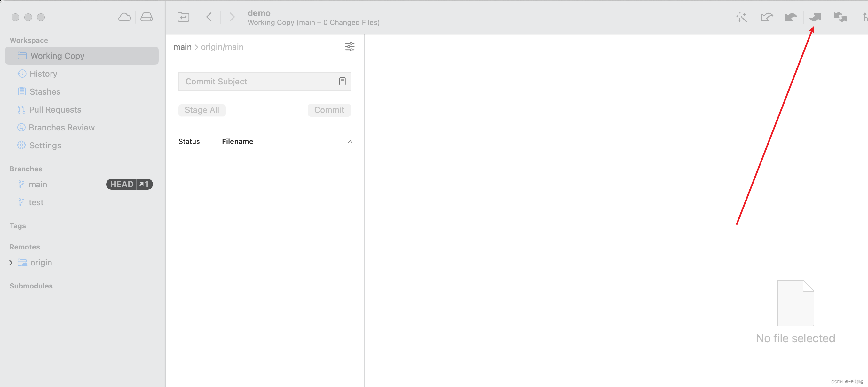Click the Fetch toolbar icon

[767, 17]
